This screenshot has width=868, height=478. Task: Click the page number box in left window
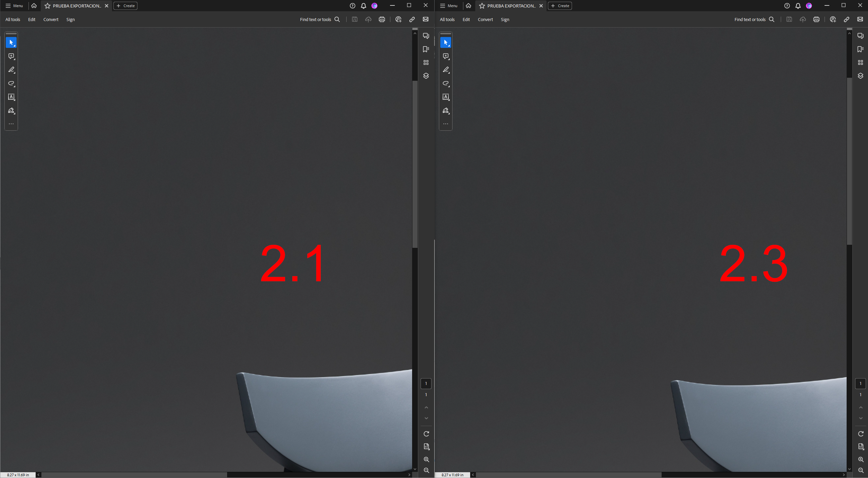426,384
